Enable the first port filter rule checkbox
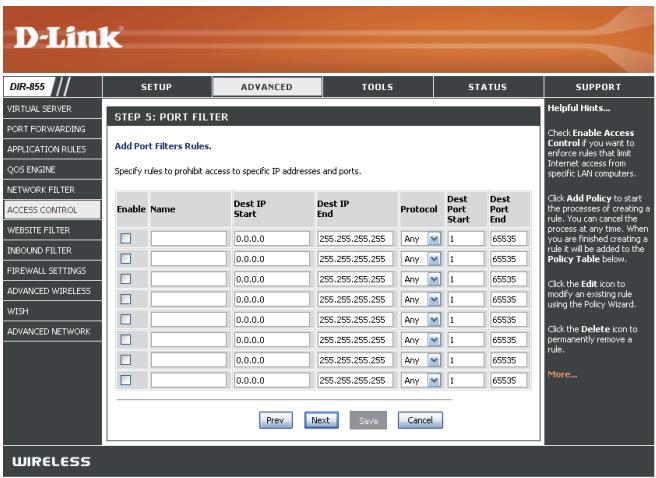The width and height of the screenshot is (656, 478). pyautogui.click(x=126, y=238)
